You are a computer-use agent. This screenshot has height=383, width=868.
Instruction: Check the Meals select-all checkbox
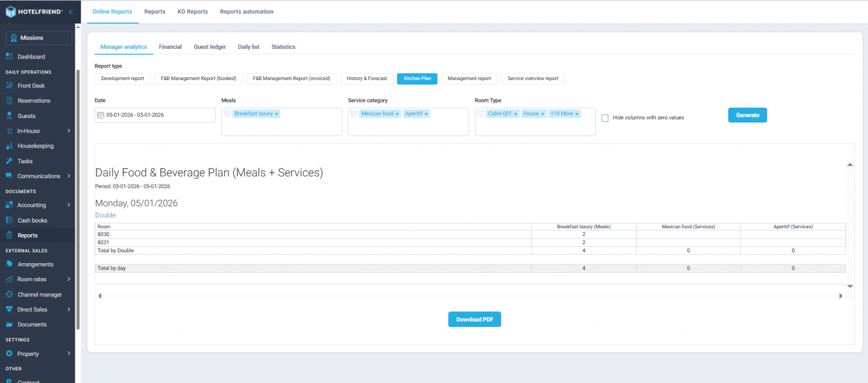click(x=227, y=113)
